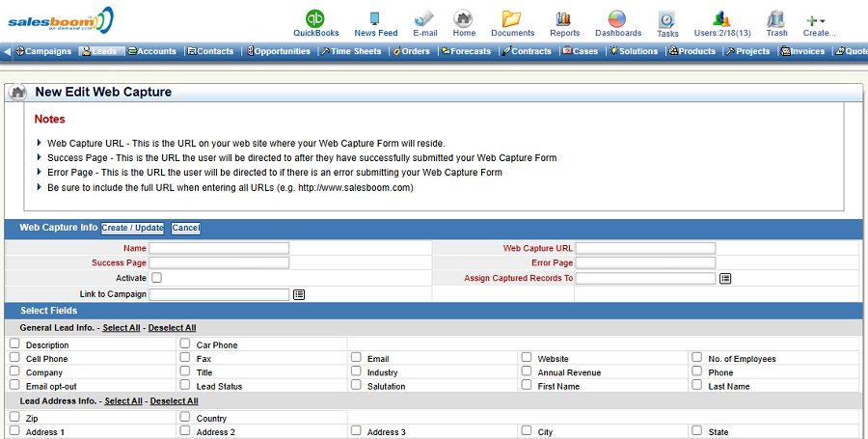Focus the Link to Campaign field
The height and width of the screenshot is (439, 868).
point(219,294)
